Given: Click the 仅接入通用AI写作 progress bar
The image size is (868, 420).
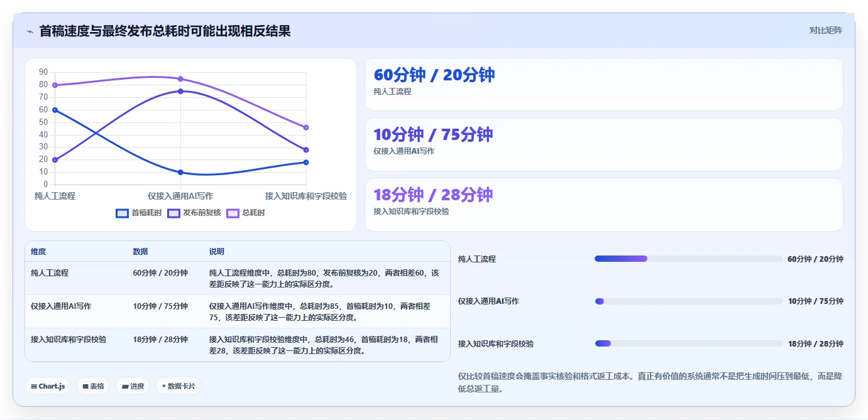Looking at the screenshot, I should 688,301.
